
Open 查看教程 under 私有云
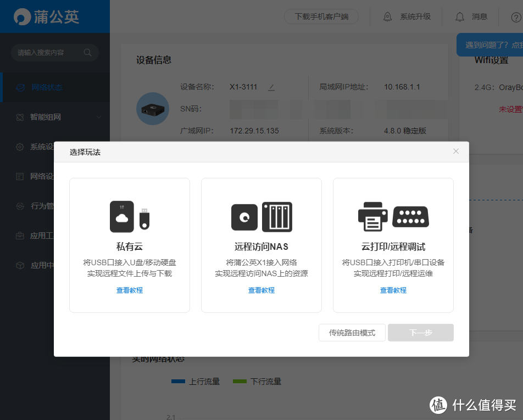[x=129, y=290]
